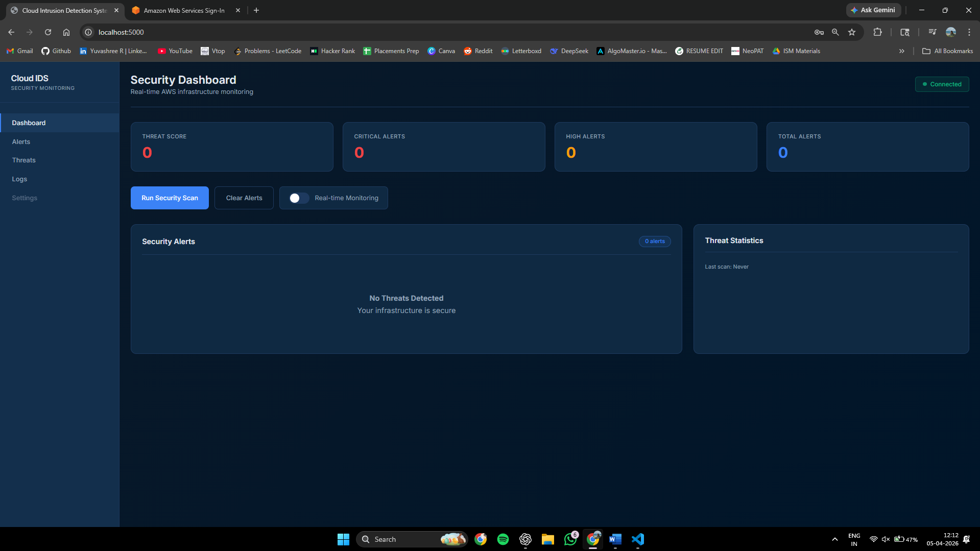
Task: Open the Chrome three-dot menu
Action: click(969, 32)
